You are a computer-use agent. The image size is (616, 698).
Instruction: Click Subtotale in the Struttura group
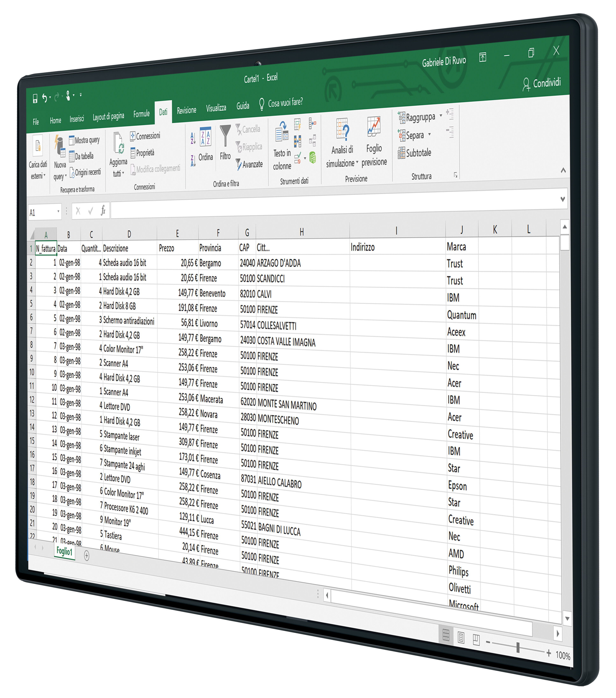tap(414, 153)
